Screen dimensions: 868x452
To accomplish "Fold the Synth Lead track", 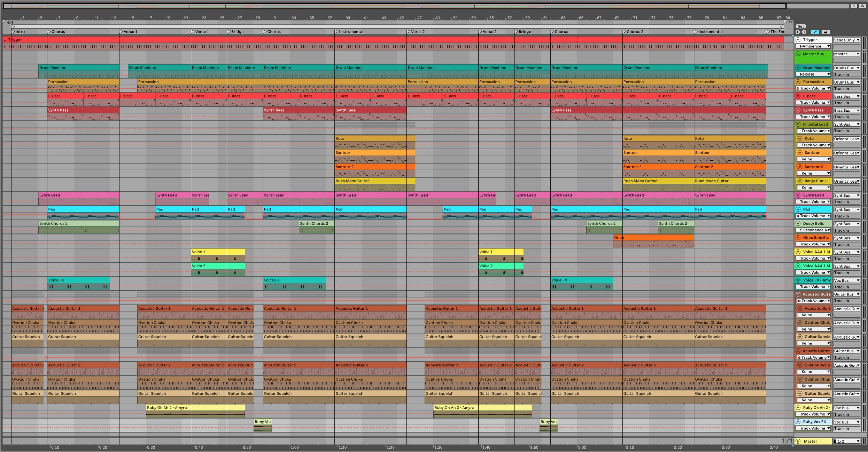I will coord(798,195).
